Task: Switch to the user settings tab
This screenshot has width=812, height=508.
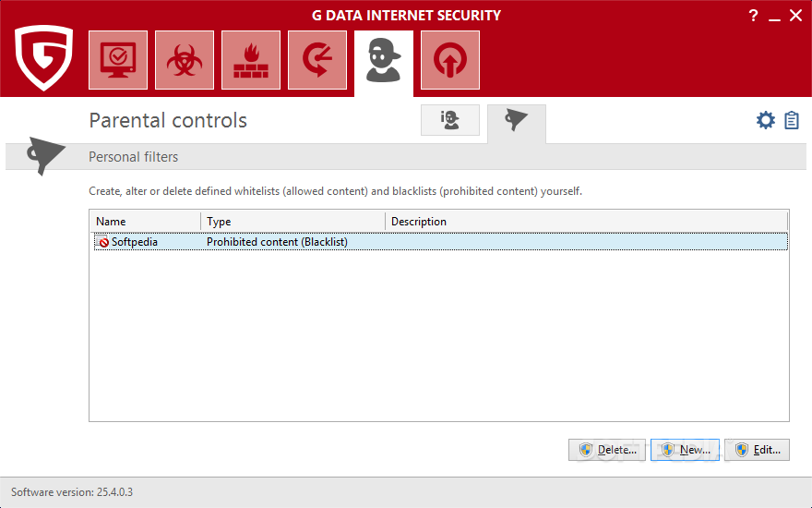Action: coord(450,120)
